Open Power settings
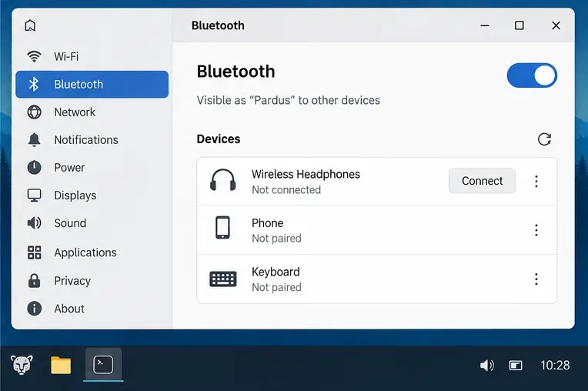The height and width of the screenshot is (391, 588). tap(92, 168)
